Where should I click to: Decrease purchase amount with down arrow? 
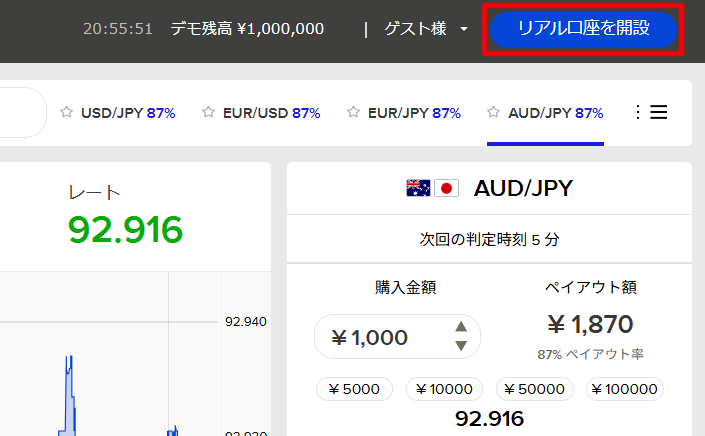click(x=461, y=346)
